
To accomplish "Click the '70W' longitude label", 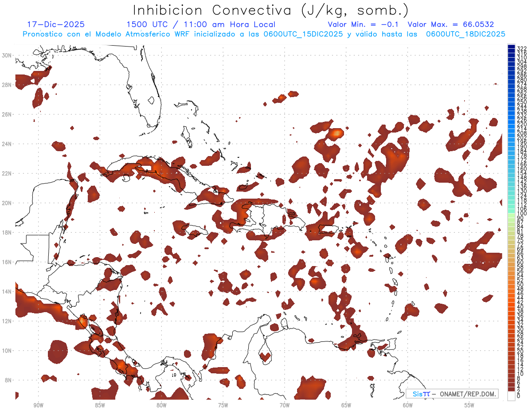I will 285,405.
